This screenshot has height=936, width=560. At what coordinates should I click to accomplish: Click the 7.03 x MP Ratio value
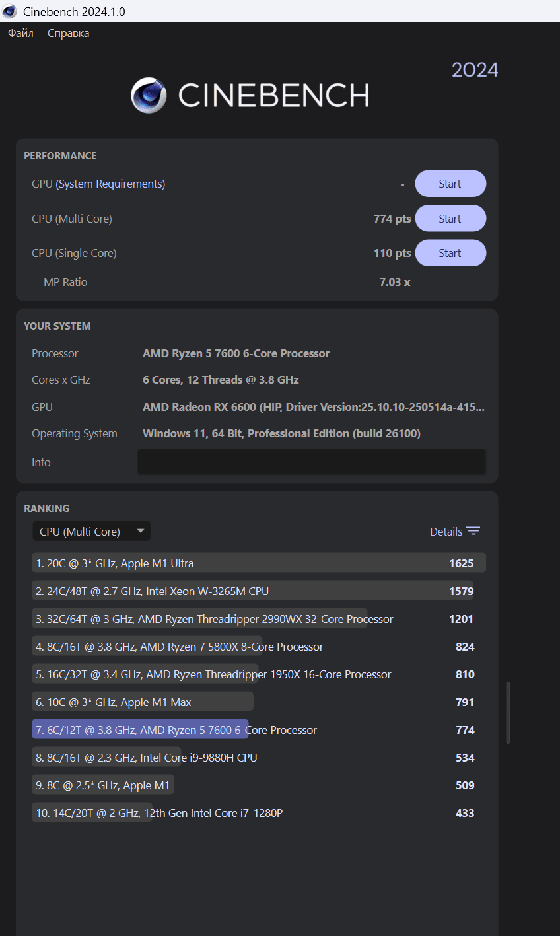(x=395, y=282)
